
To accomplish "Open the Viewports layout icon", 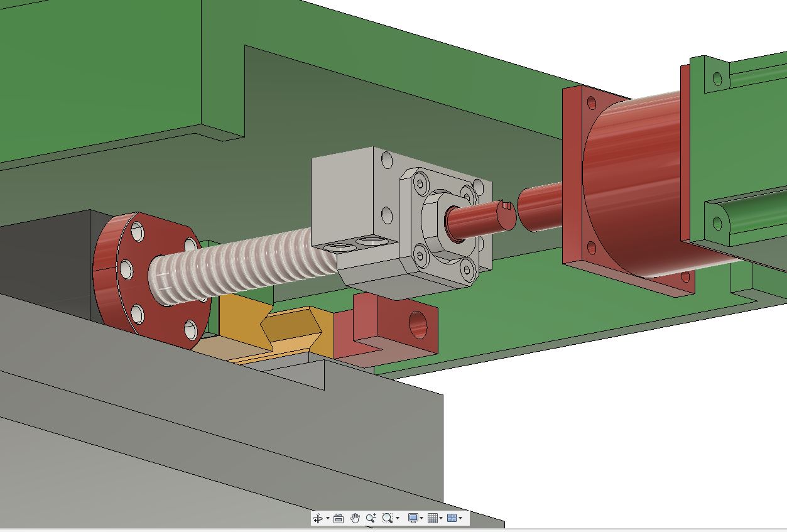I will (x=452, y=518).
